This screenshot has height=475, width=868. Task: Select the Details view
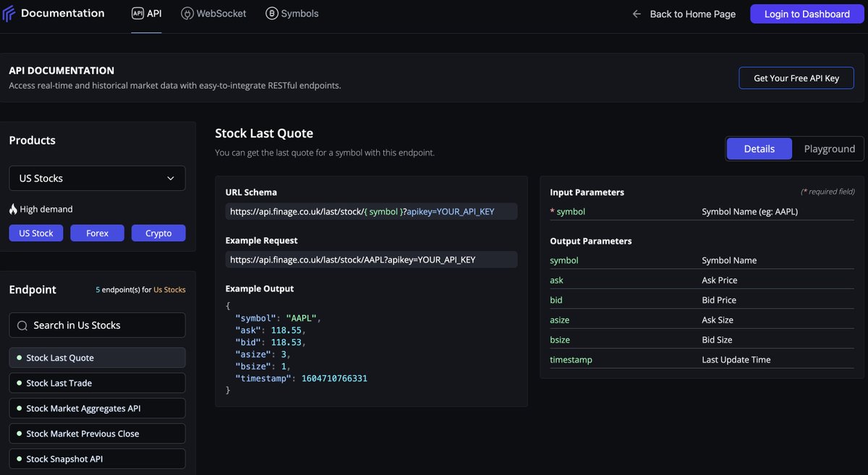[x=759, y=148]
